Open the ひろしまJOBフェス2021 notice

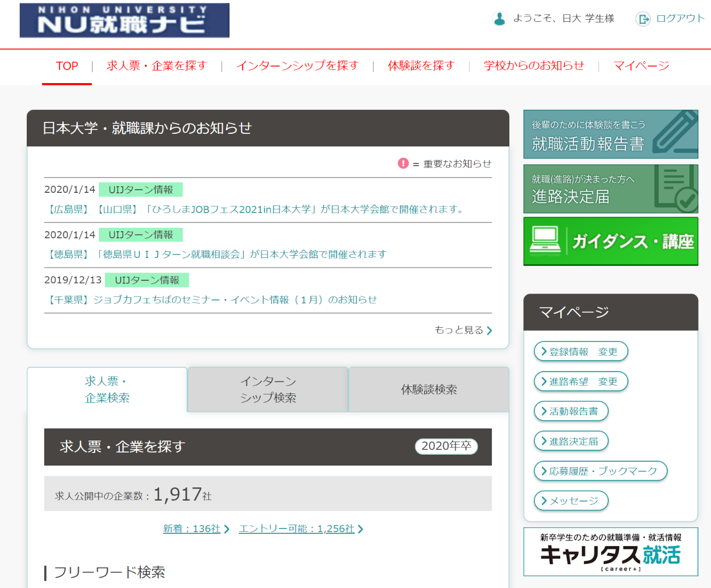256,209
